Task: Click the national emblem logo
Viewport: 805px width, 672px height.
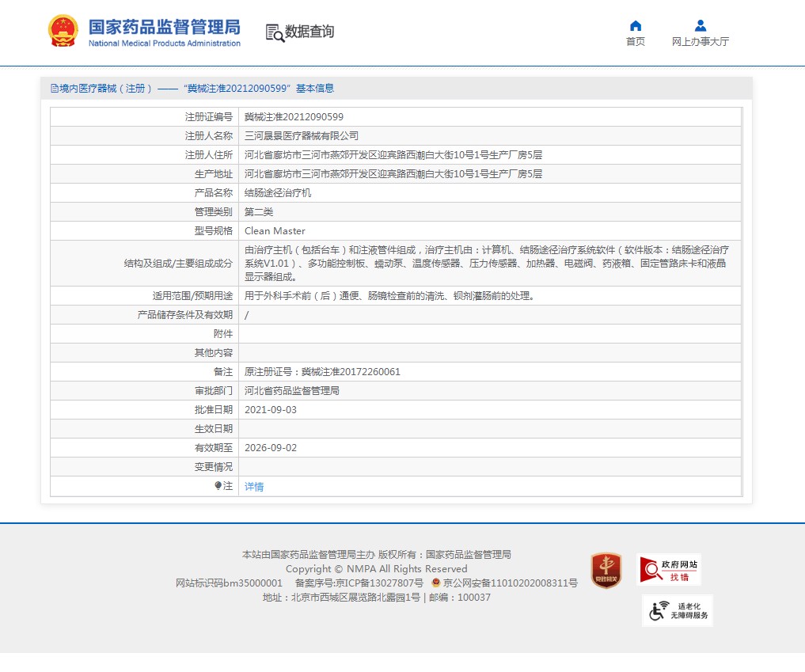Action: [63, 31]
